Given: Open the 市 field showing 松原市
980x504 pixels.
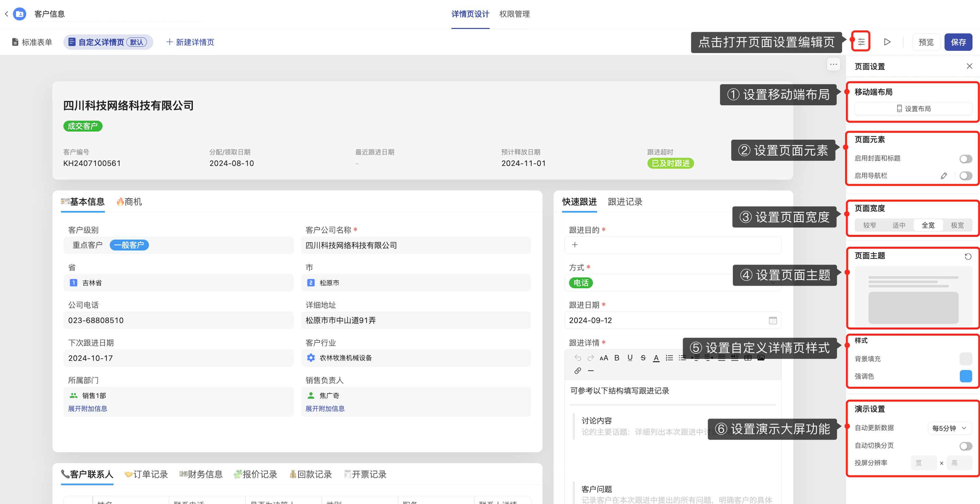Looking at the screenshot, I should pos(416,283).
